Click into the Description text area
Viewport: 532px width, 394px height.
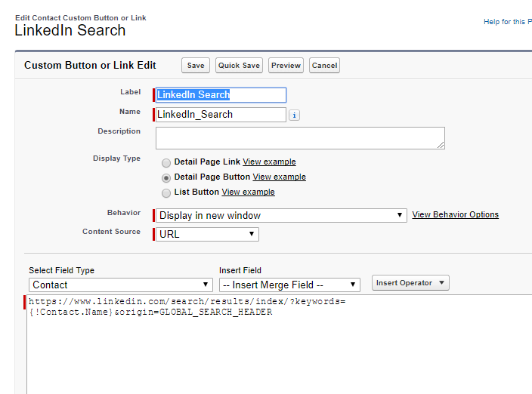300,138
